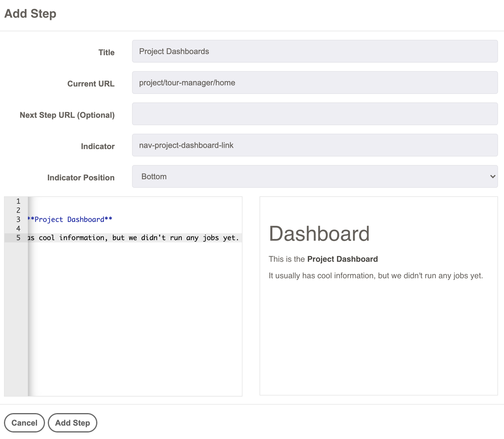Click the 'Indicator Position' label
The image size is (504, 439).
(81, 178)
